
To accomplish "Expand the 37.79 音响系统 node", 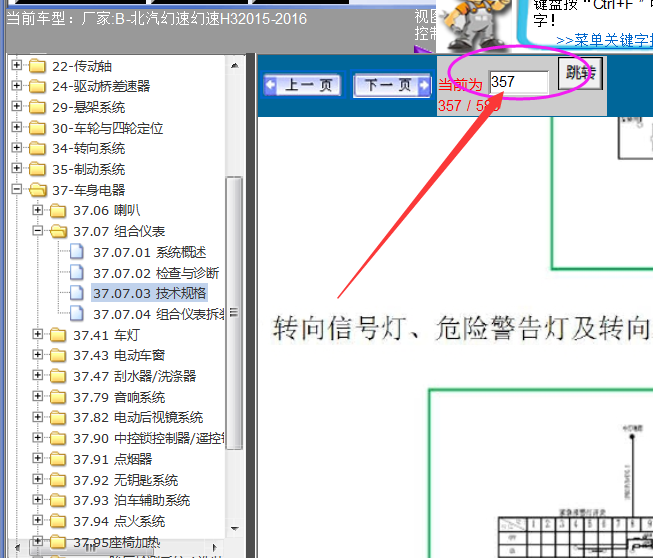I will [37, 396].
